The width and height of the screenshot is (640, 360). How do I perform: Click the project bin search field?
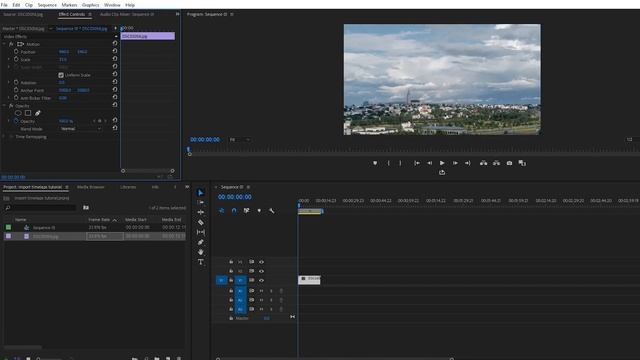click(x=40, y=208)
